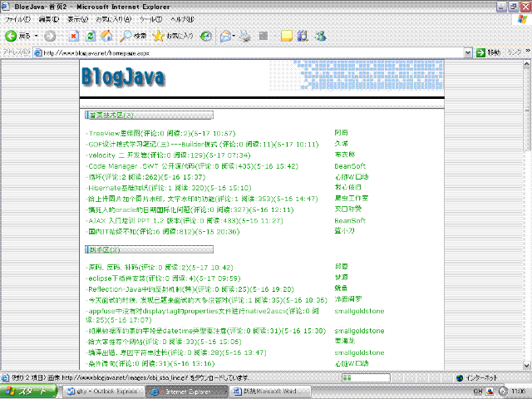Open Back button history dropdown arrow
This screenshot has width=532, height=399.
[x=36, y=36]
